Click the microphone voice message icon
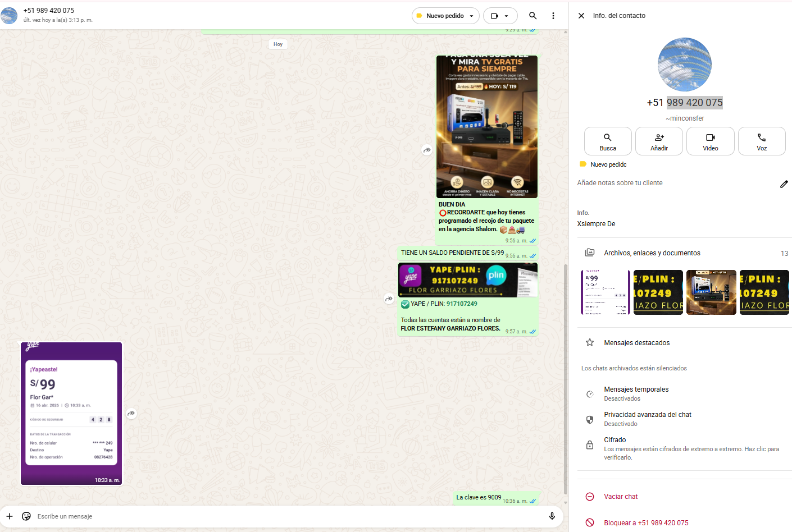The width and height of the screenshot is (792, 532). tap(552, 516)
